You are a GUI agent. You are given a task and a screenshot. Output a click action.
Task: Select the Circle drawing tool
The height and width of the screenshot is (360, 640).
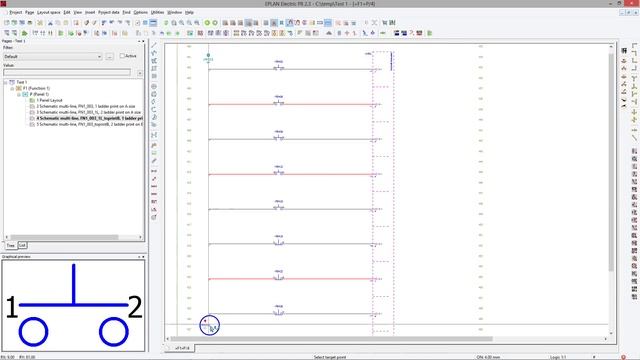(x=154, y=87)
